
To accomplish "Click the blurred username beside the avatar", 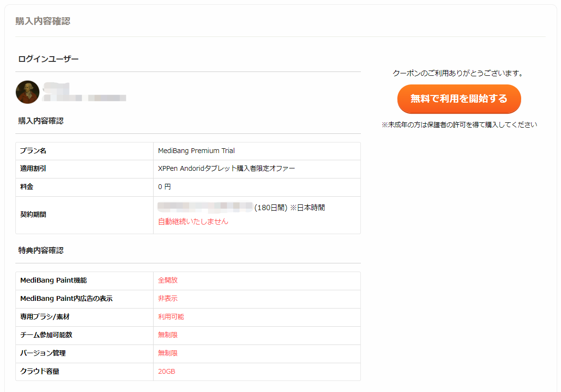I will click(84, 92).
